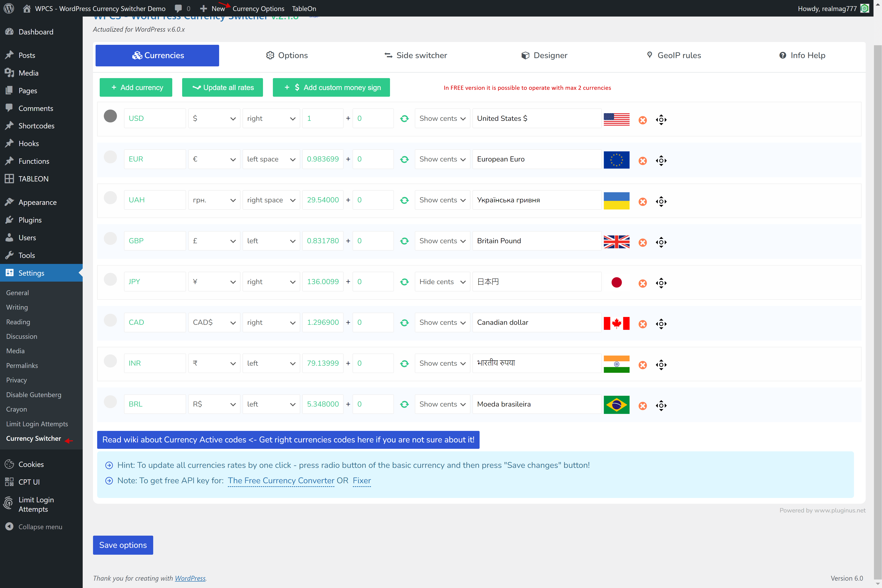
Task: Click the move handle for JPY row
Action: [661, 283]
